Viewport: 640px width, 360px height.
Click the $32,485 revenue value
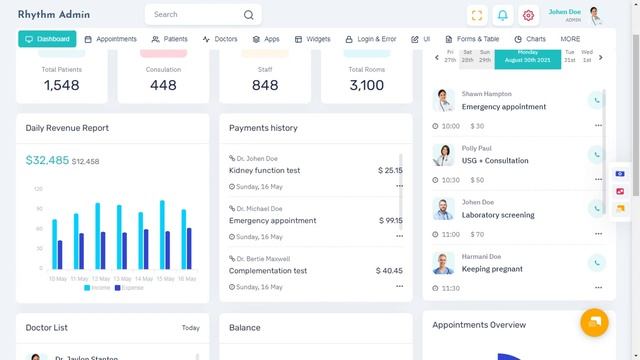pyautogui.click(x=47, y=160)
